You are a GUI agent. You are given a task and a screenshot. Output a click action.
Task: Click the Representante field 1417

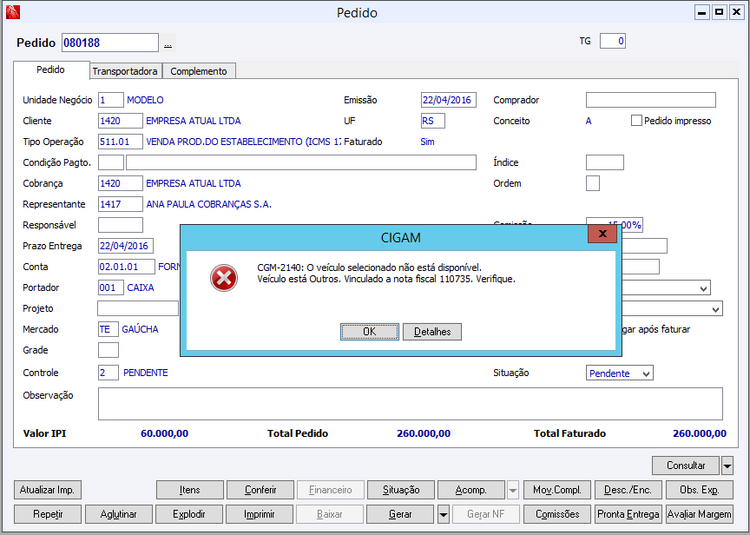click(121, 204)
